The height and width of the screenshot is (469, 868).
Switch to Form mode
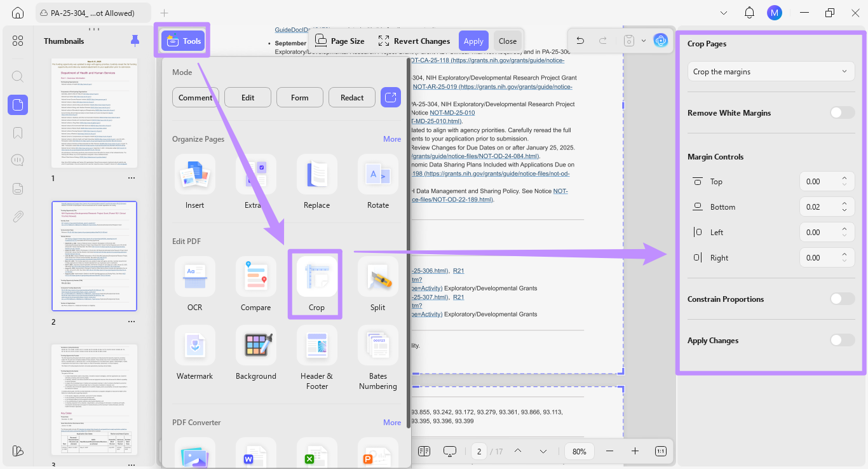click(300, 97)
